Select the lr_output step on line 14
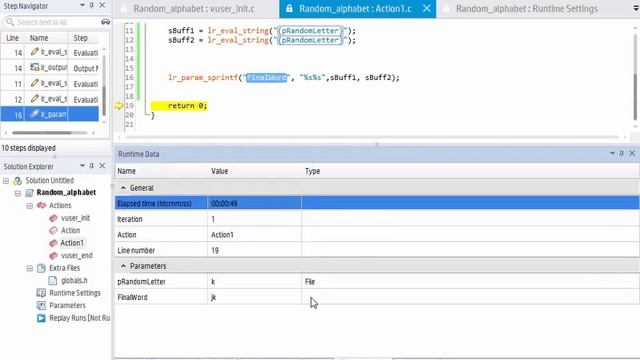 (50, 68)
